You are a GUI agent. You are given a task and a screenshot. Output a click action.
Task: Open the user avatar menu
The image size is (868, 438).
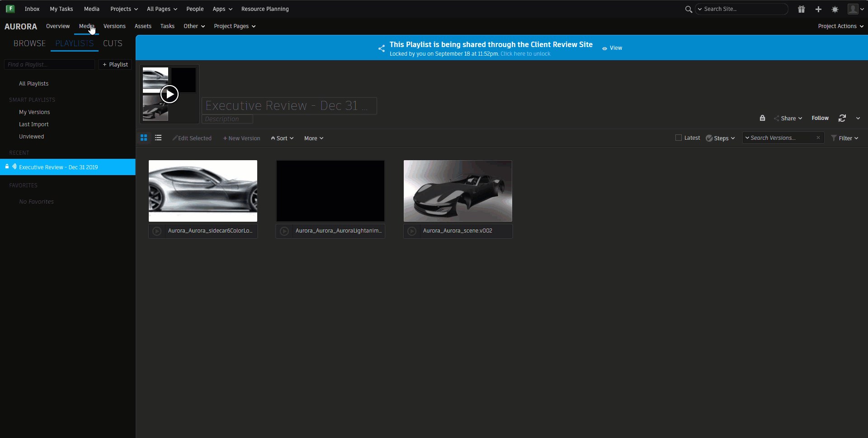(855, 9)
